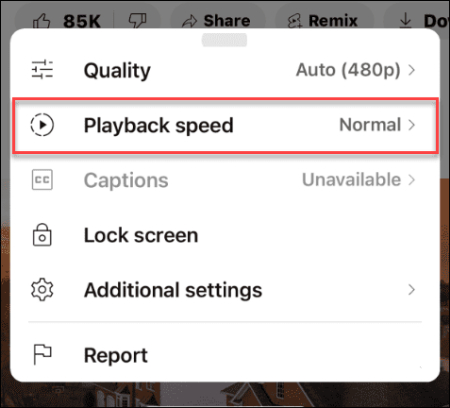The width and height of the screenshot is (450, 408).
Task: Open the Normal playback speed value
Action: point(370,125)
